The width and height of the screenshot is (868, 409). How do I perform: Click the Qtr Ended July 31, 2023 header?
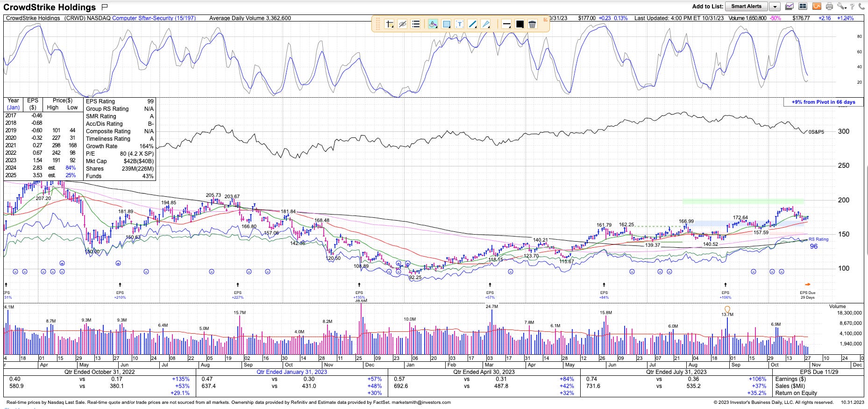676,372
